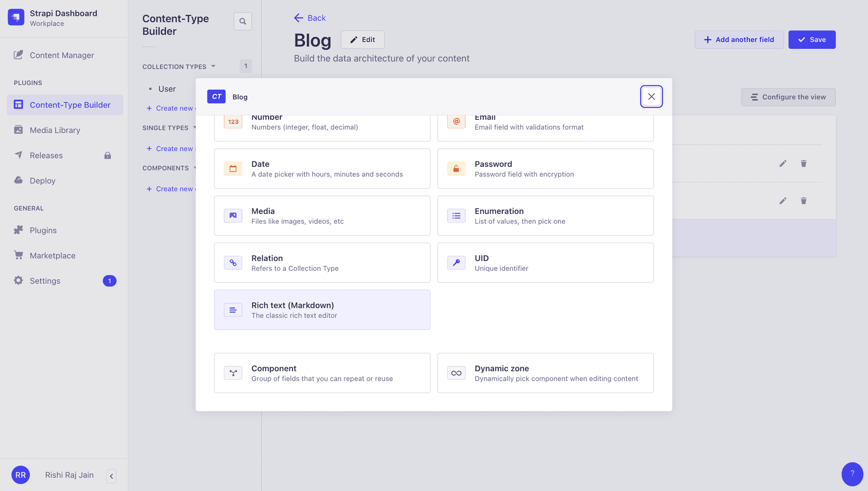The height and width of the screenshot is (491, 868).
Task: Click the search magnifier in Content-Type Builder
Action: pyautogui.click(x=242, y=21)
